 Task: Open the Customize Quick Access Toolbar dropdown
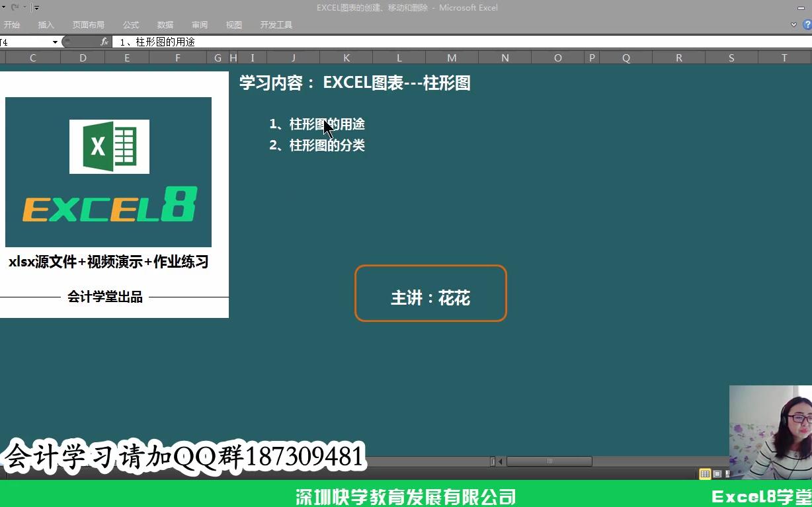[37, 7]
